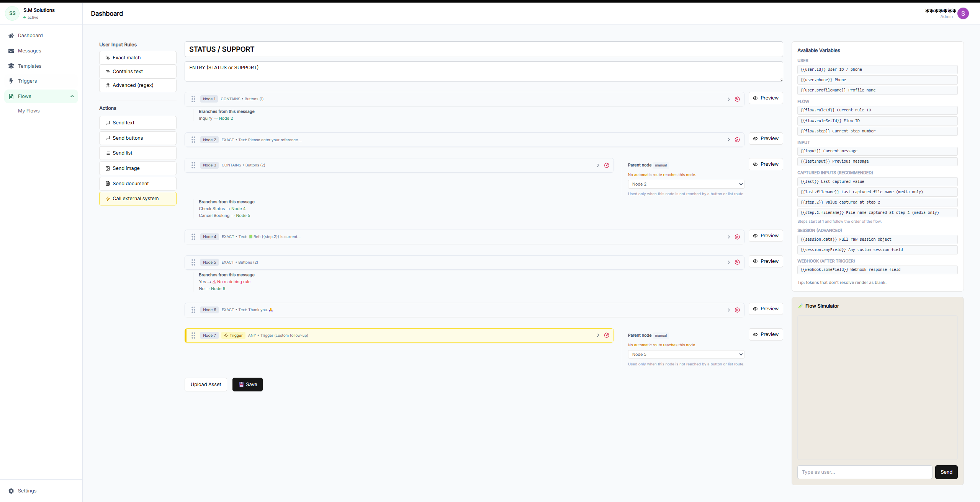Add a Send text action
The width and height of the screenshot is (980, 502).
click(x=138, y=123)
